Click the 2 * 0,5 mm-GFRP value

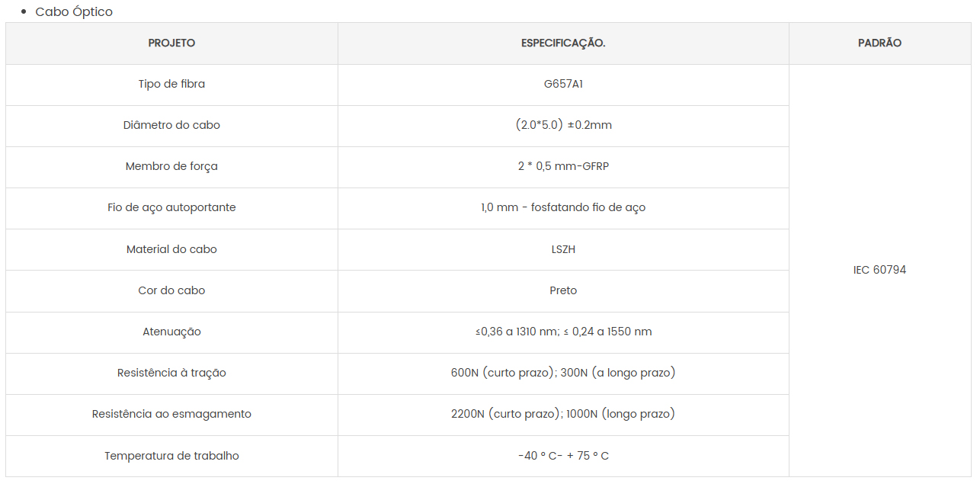point(563,167)
